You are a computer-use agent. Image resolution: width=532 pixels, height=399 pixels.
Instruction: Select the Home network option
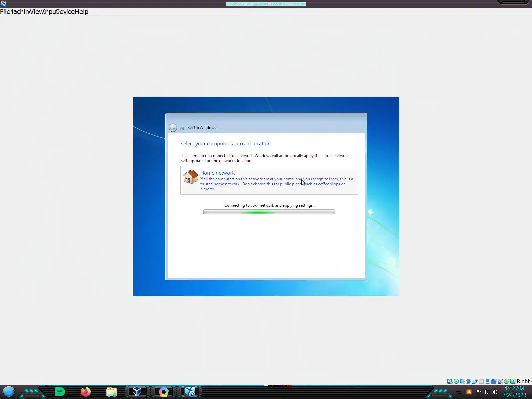(269, 180)
